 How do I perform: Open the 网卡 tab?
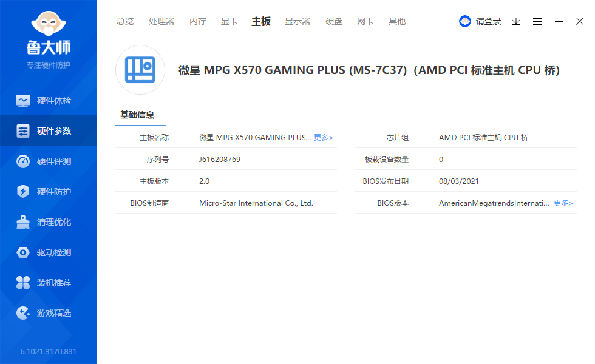click(365, 22)
